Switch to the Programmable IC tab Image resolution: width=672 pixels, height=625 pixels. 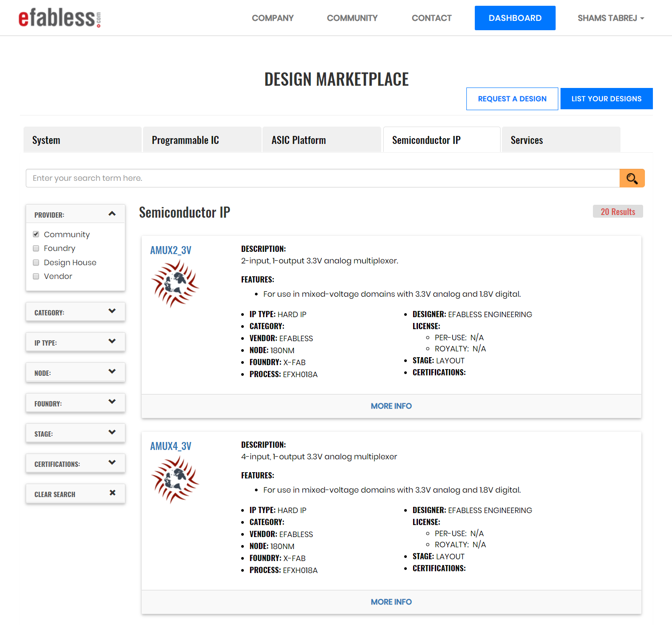click(x=202, y=140)
